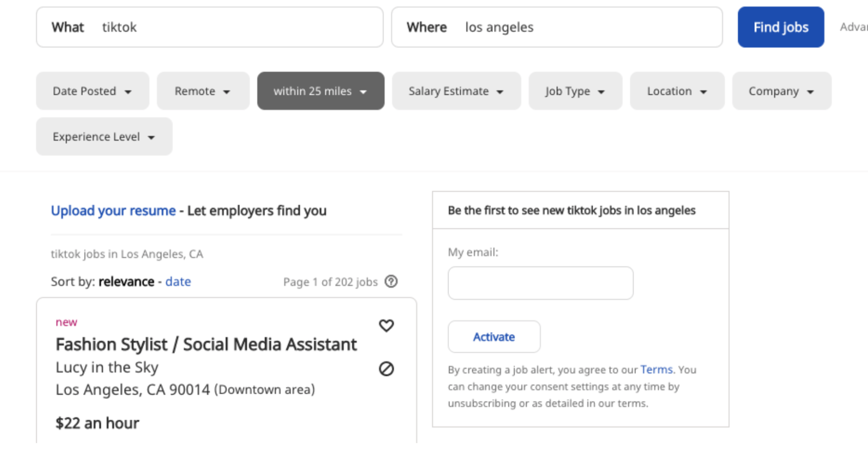Open help icon next to job count
Screen dimensions: 868x454
coord(392,281)
